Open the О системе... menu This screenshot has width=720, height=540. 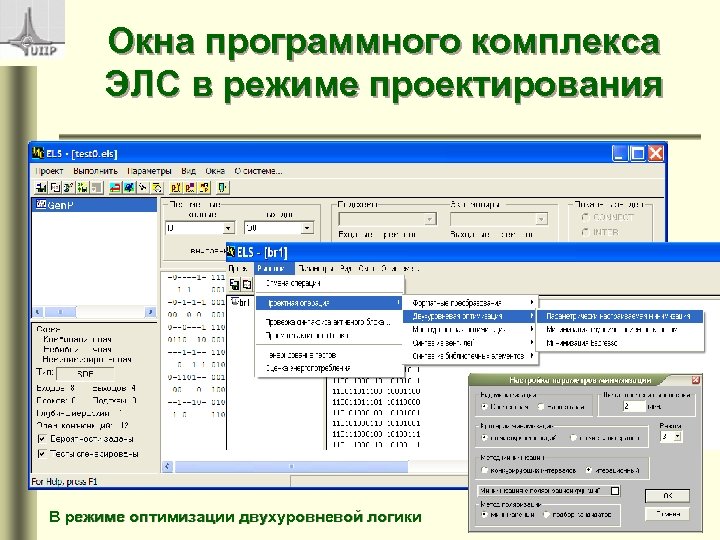(x=258, y=171)
